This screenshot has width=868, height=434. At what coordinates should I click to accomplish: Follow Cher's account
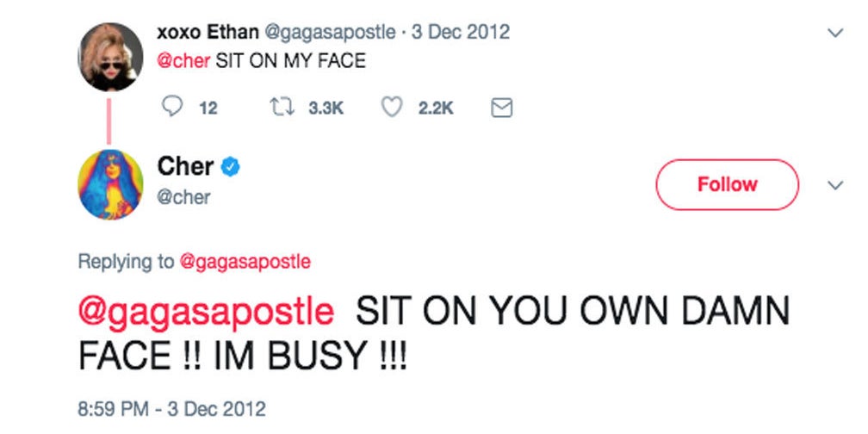pos(727,184)
